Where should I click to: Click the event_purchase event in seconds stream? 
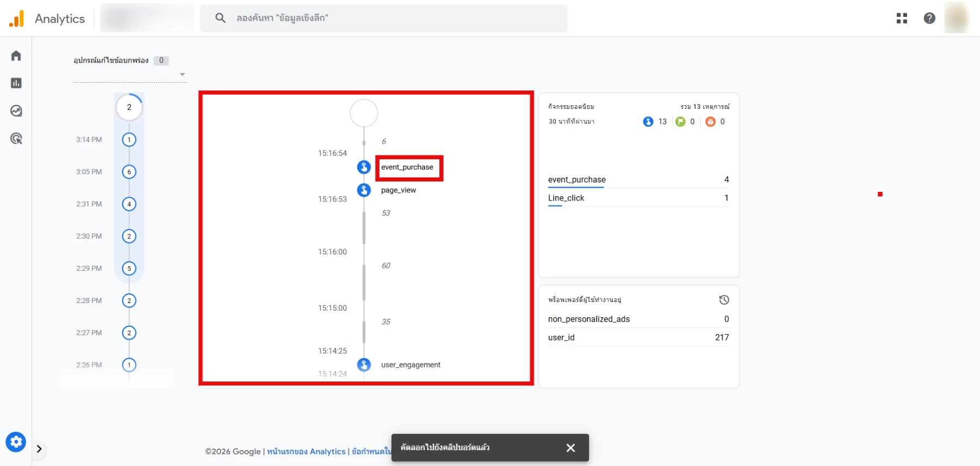pos(407,167)
